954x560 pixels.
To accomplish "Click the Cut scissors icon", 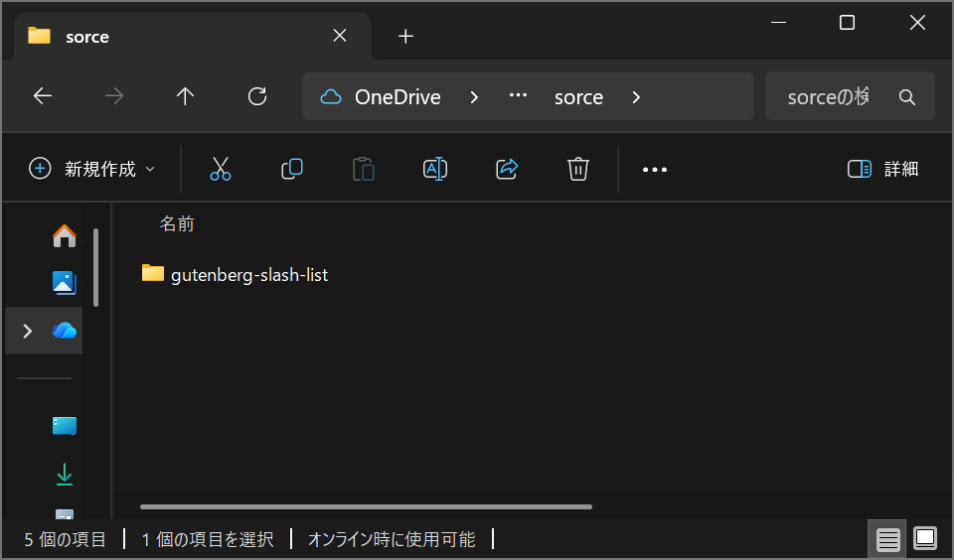I will click(221, 169).
